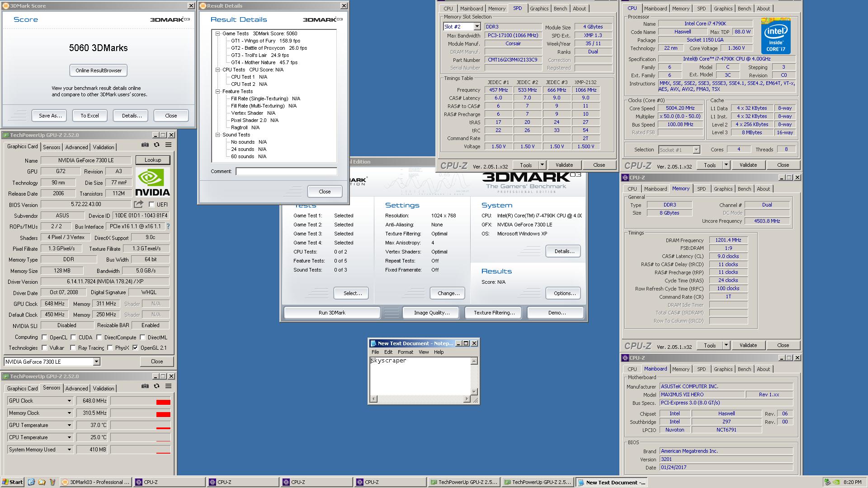This screenshot has height=488, width=868.
Task: Toggle the DirectML checkbox
Action: 142,337
